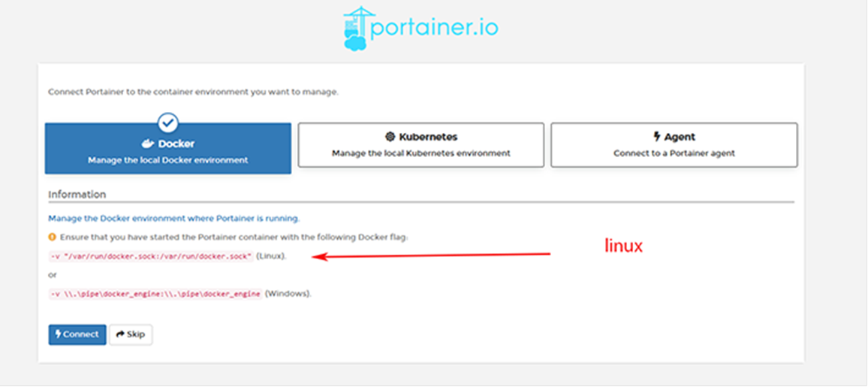This screenshot has height=387, width=868.
Task: Click the Information section heading
Action: [x=77, y=195]
